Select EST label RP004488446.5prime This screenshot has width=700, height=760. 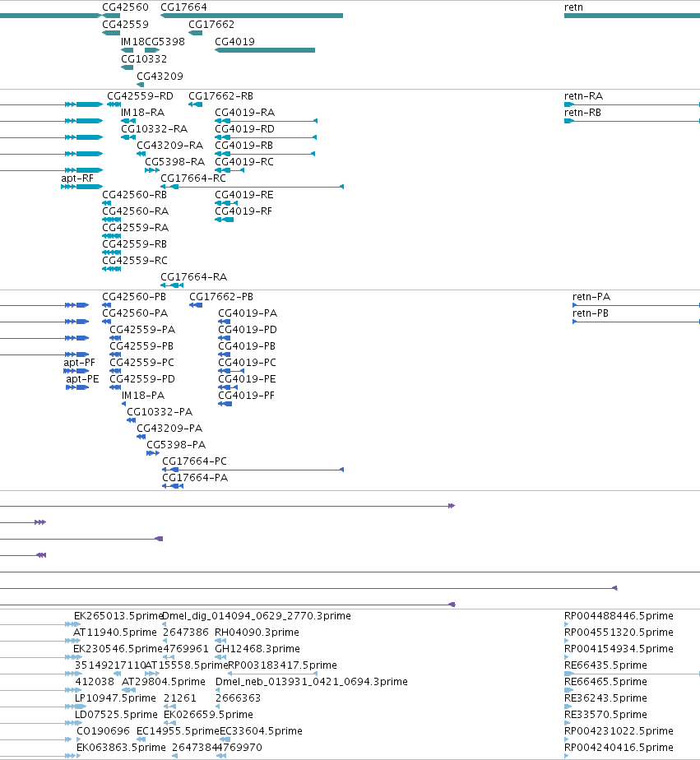[619, 616]
